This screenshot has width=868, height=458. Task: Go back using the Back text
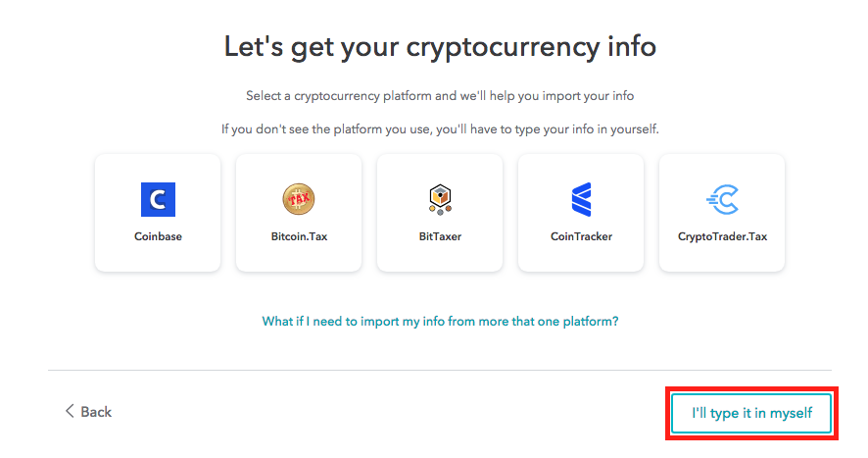pos(96,412)
